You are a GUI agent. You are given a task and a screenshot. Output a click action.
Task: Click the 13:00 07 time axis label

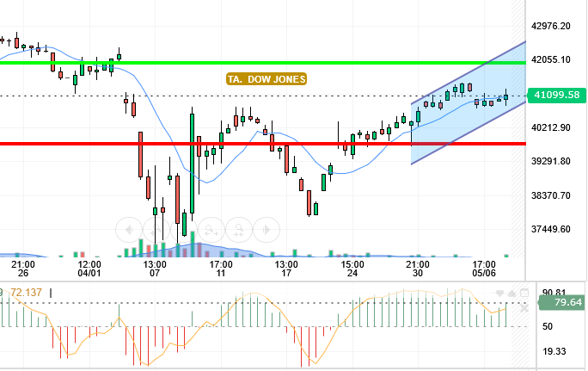pyautogui.click(x=155, y=269)
